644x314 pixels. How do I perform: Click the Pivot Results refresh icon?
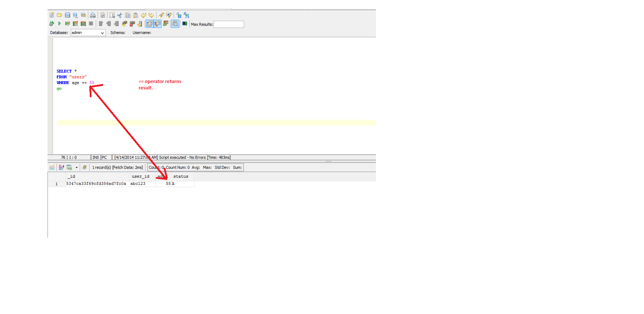tap(165, 24)
